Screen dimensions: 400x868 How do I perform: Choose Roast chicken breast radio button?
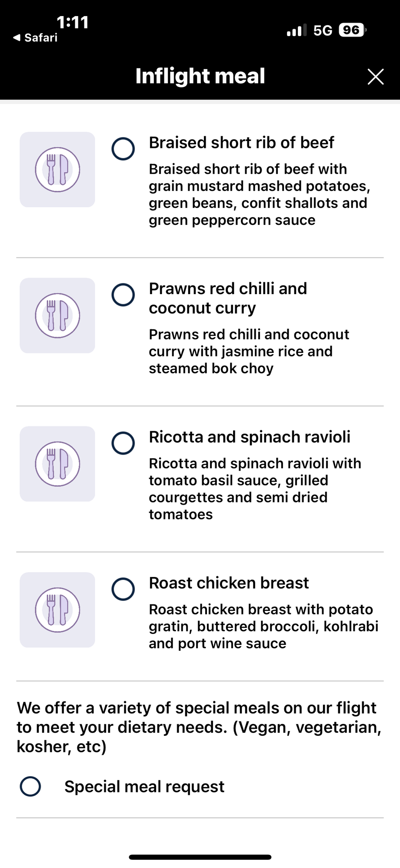click(123, 589)
